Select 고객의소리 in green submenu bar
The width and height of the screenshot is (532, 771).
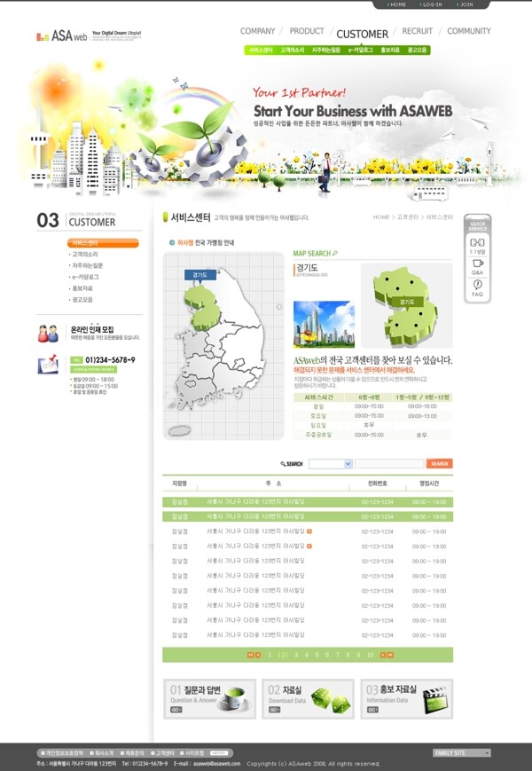(x=293, y=51)
